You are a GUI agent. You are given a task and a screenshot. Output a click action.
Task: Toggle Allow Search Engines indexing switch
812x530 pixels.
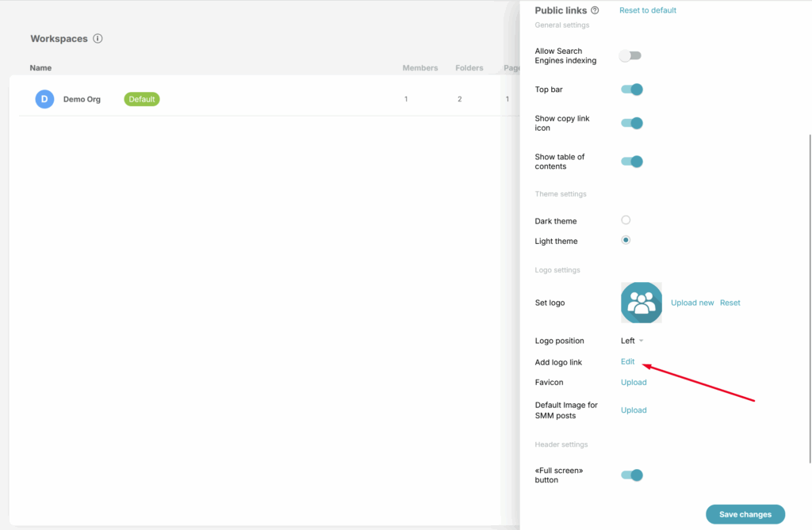pyautogui.click(x=631, y=55)
